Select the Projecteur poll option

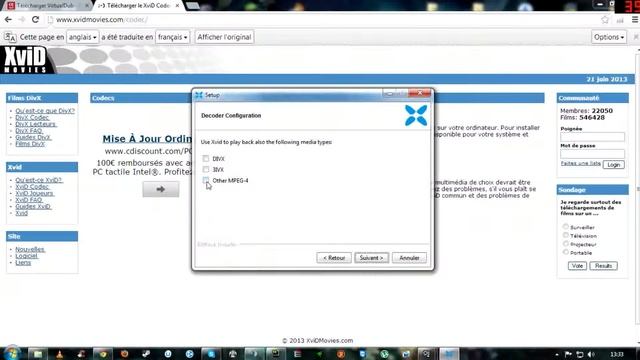tap(566, 244)
